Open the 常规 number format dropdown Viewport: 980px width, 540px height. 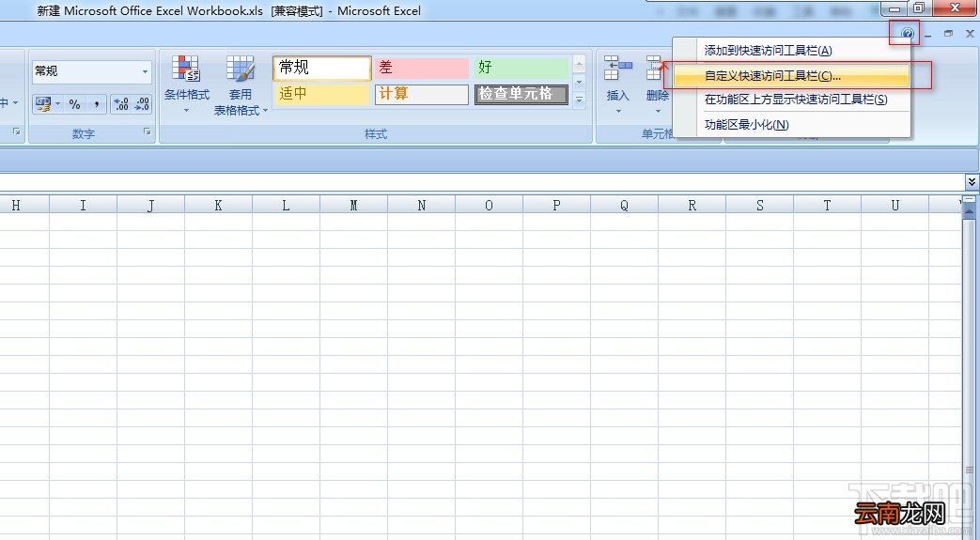(92, 71)
